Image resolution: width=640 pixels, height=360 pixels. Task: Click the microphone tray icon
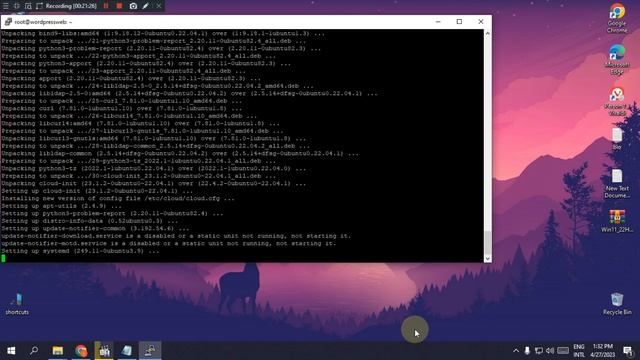527,351
